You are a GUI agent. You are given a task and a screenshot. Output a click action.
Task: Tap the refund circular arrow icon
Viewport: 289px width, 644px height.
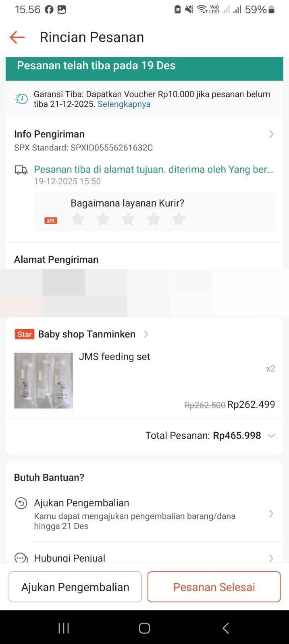pos(21,503)
